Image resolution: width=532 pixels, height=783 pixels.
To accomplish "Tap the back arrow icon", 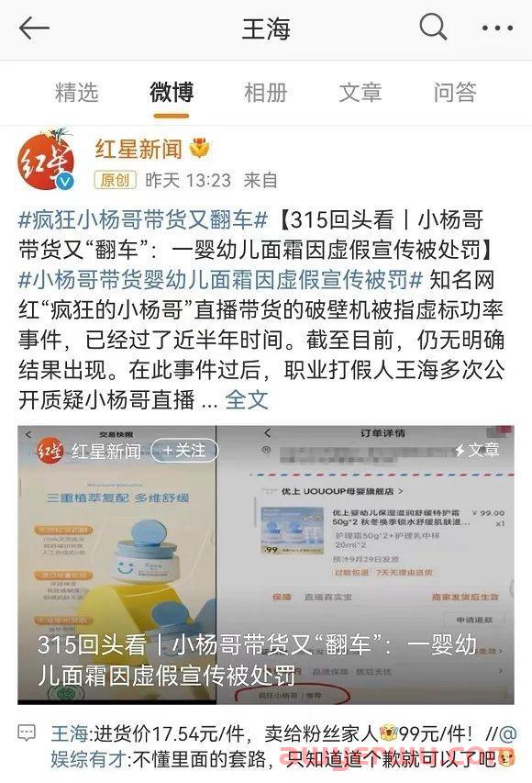I will (x=34, y=28).
